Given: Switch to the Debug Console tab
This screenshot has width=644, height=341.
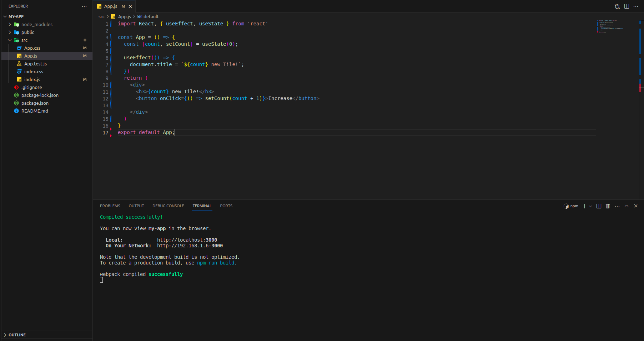Looking at the screenshot, I should point(168,206).
